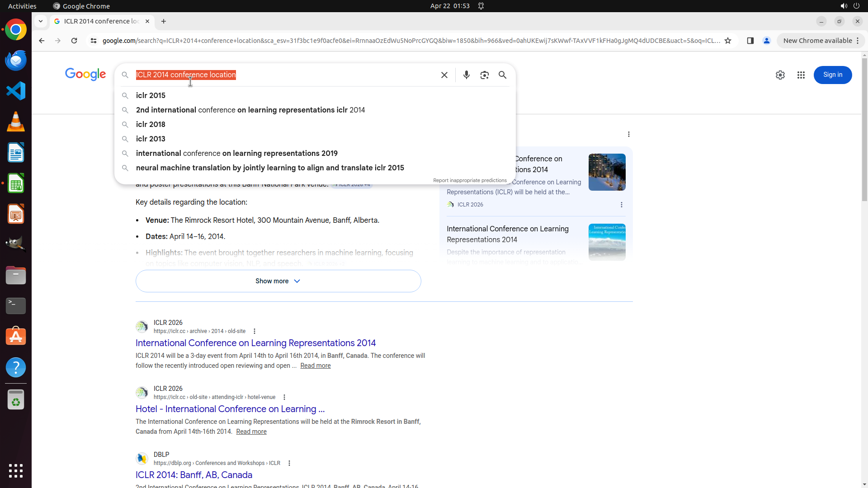Start voice search with microphone icon
Screen dimensions: 868x488
click(x=466, y=75)
